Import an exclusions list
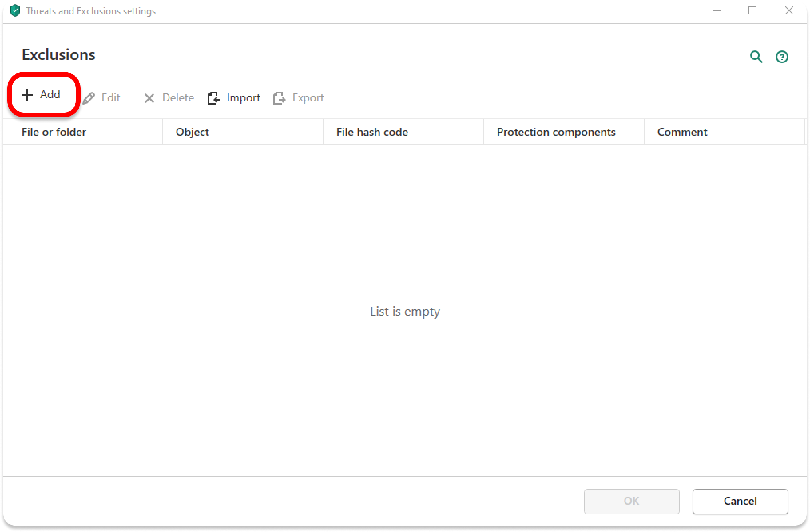The image size is (810, 532). click(x=234, y=98)
